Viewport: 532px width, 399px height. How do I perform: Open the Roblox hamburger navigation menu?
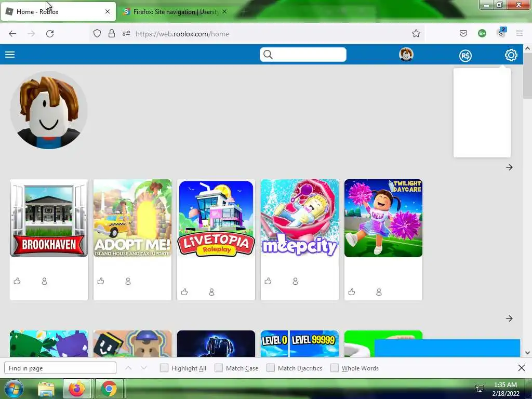pyautogui.click(x=10, y=55)
